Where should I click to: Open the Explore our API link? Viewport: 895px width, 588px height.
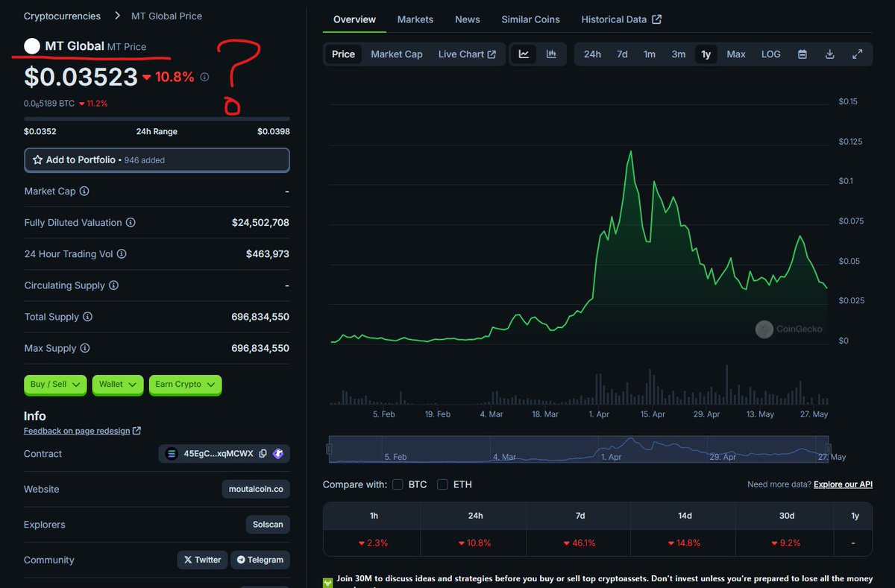click(842, 484)
